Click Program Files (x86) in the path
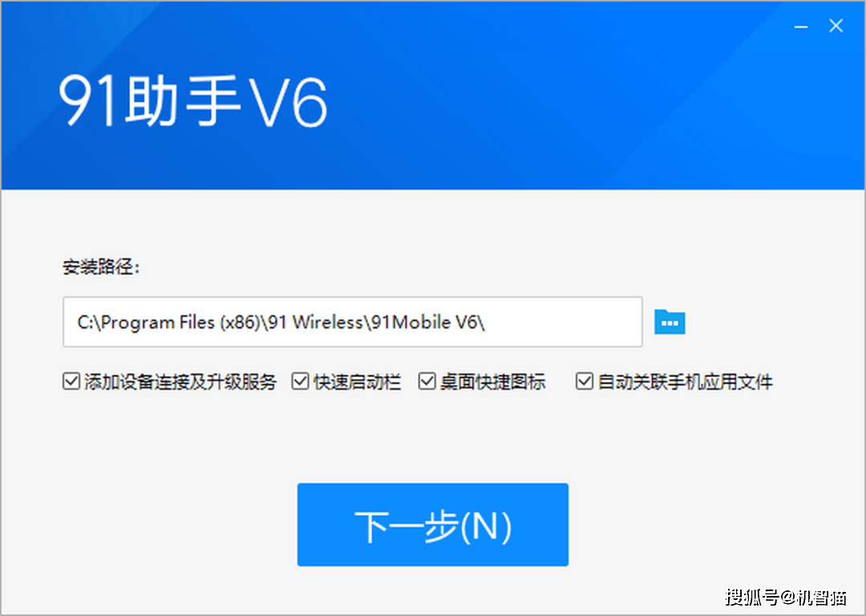866x616 pixels. (x=180, y=322)
